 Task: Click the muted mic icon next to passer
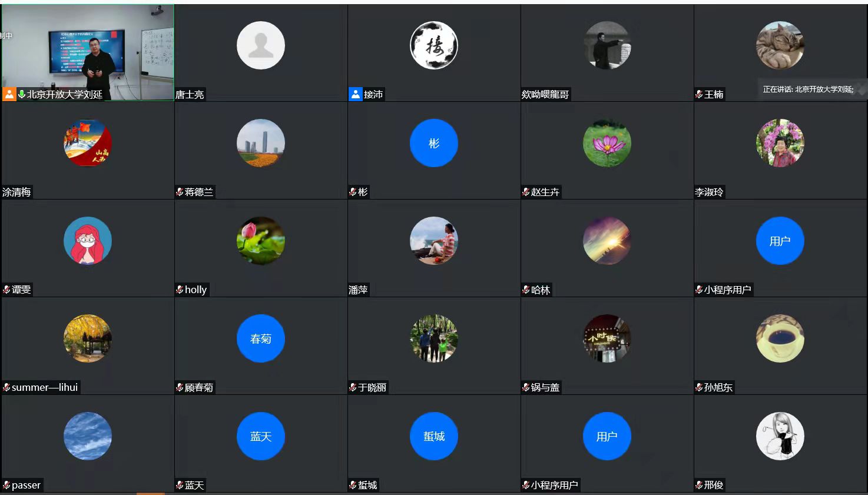point(6,485)
